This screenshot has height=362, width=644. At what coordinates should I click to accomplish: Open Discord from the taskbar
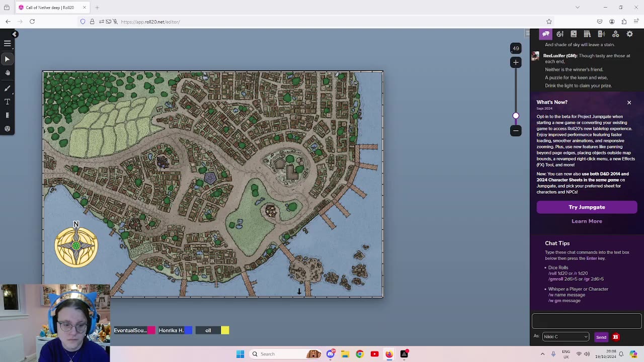[331, 354]
